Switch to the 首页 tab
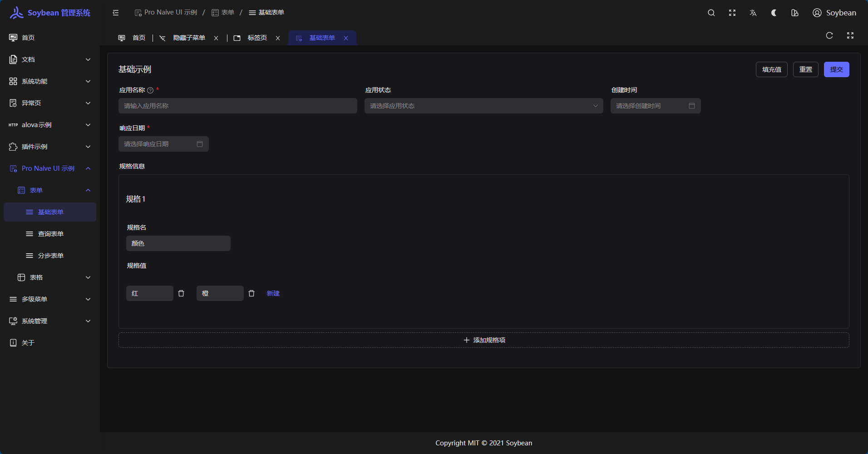868x454 pixels. [132, 38]
